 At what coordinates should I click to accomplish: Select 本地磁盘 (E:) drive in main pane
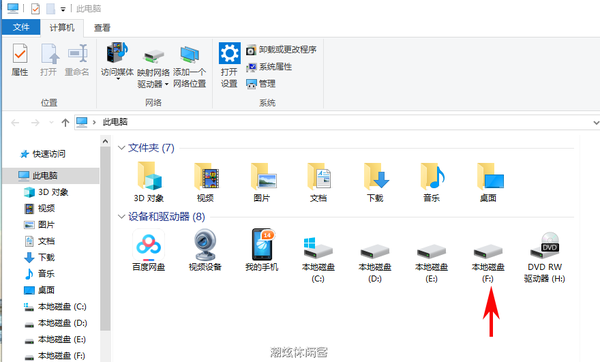(x=432, y=263)
